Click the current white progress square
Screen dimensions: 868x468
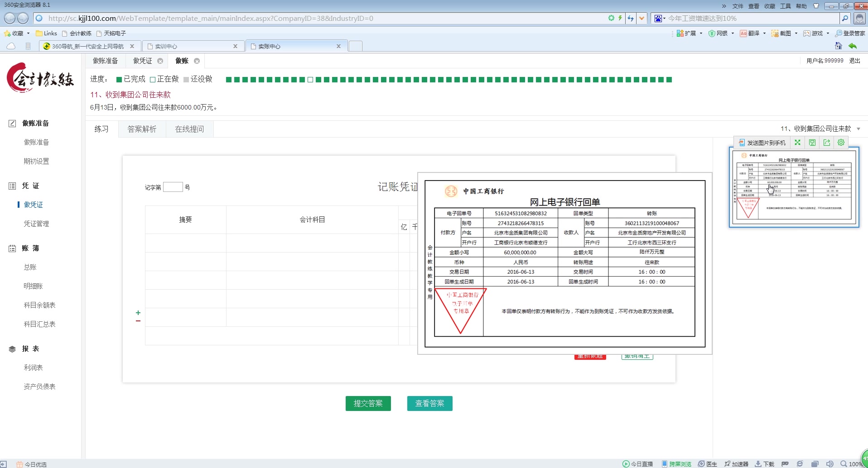pos(310,80)
